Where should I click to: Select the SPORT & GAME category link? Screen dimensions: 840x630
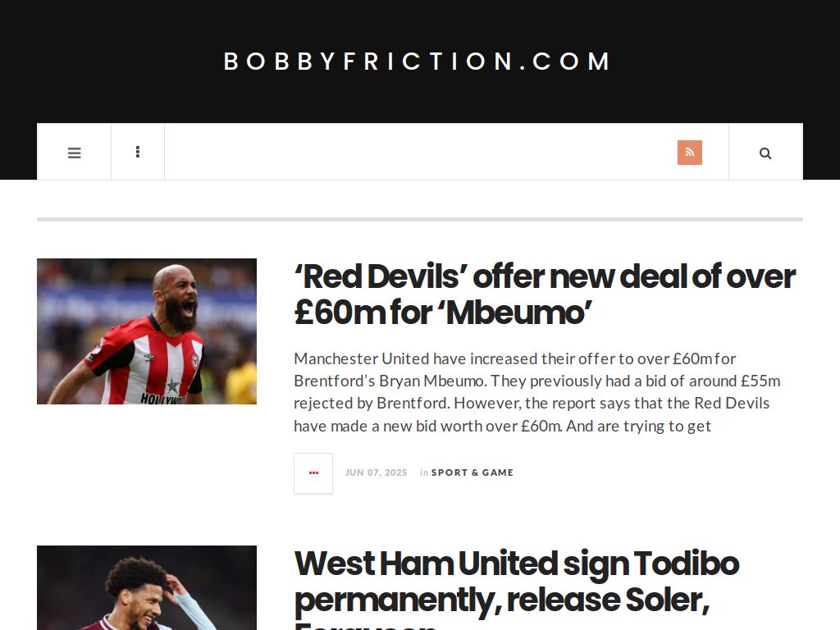tap(472, 472)
